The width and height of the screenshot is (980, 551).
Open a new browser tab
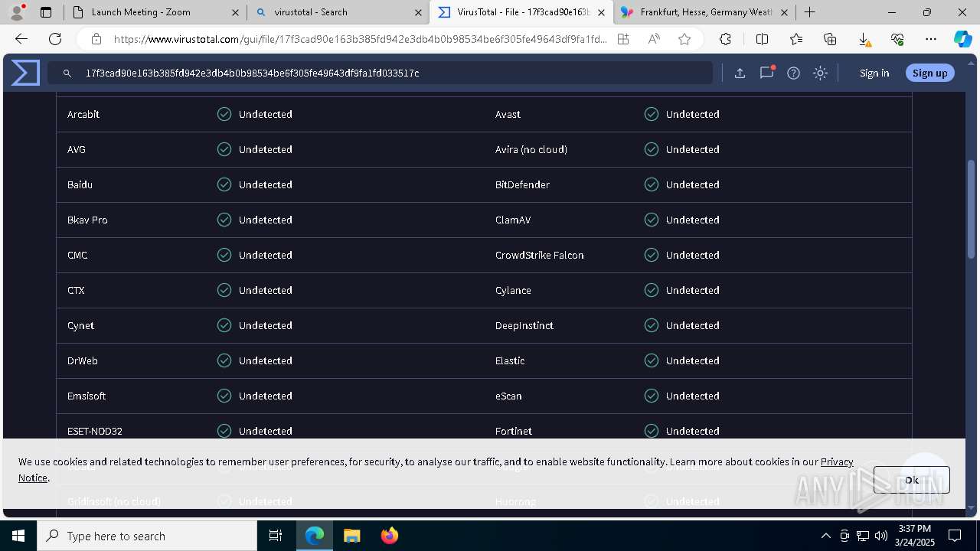tap(809, 12)
